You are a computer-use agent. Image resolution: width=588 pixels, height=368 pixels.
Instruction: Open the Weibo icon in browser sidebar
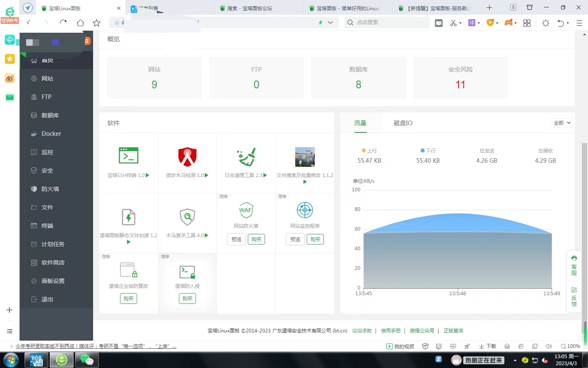[x=10, y=78]
